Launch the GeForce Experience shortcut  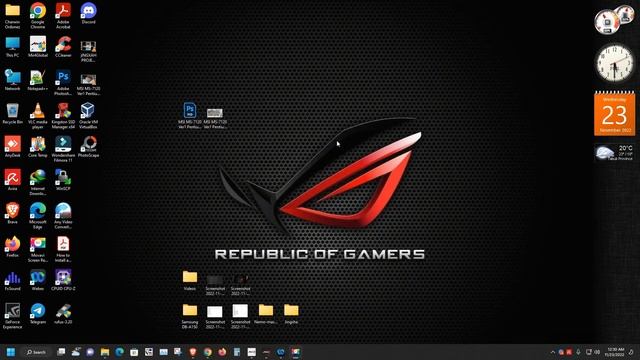coord(12,316)
